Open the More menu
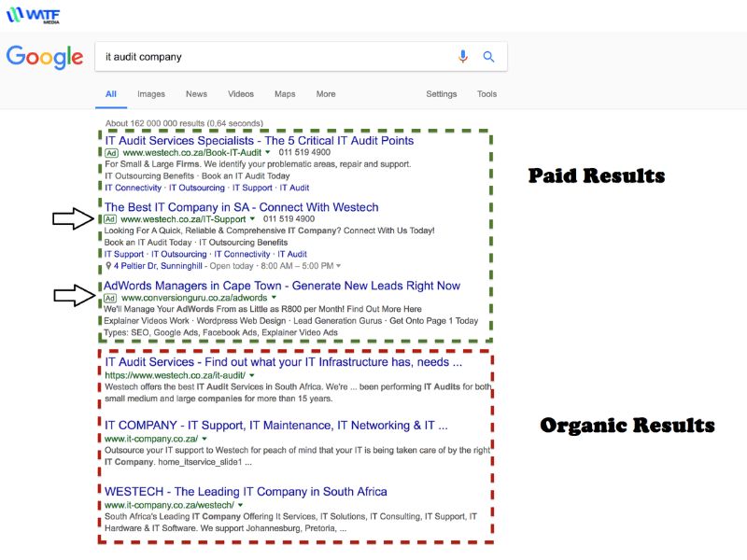Viewport: 747px width, 560px height. pyautogui.click(x=326, y=94)
